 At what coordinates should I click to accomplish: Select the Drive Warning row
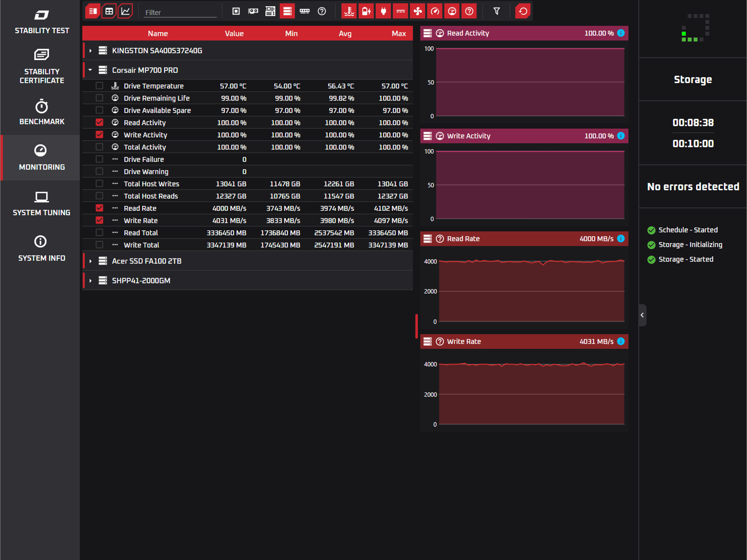[248, 172]
